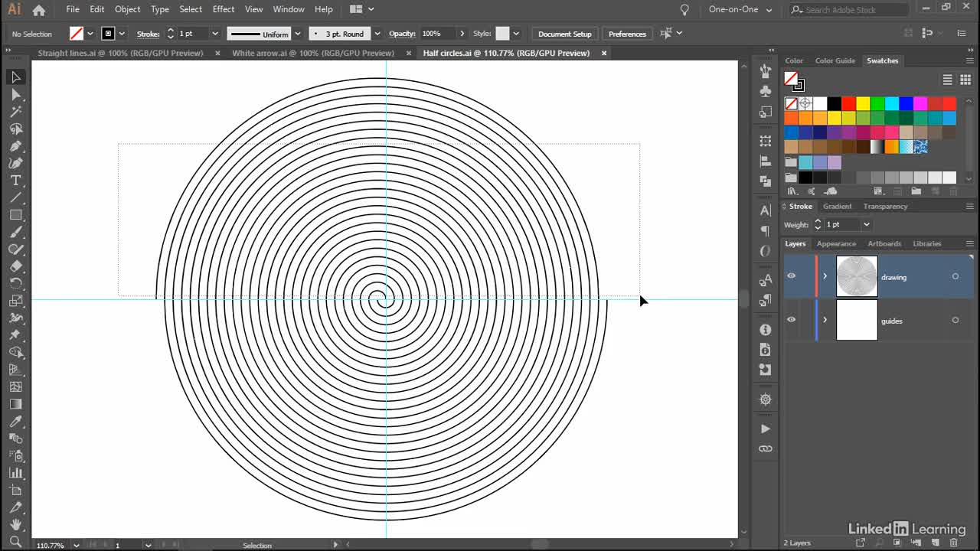Click target circle of drawing layer

click(955, 276)
